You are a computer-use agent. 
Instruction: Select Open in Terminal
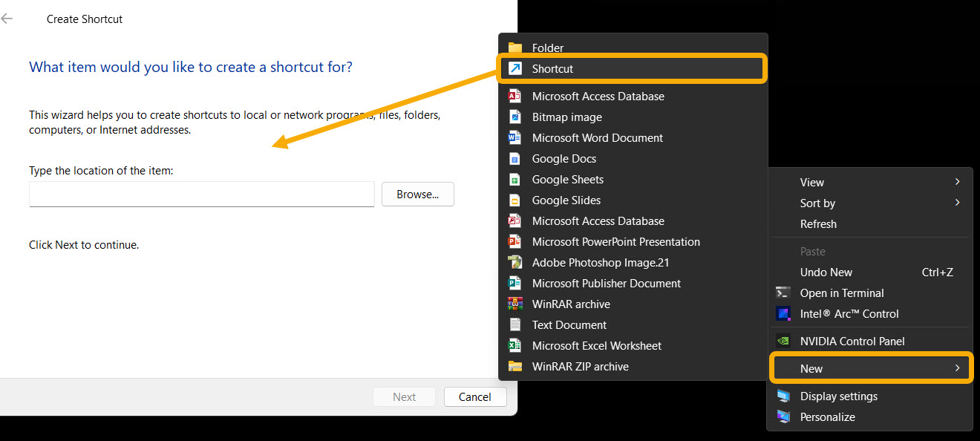point(842,293)
